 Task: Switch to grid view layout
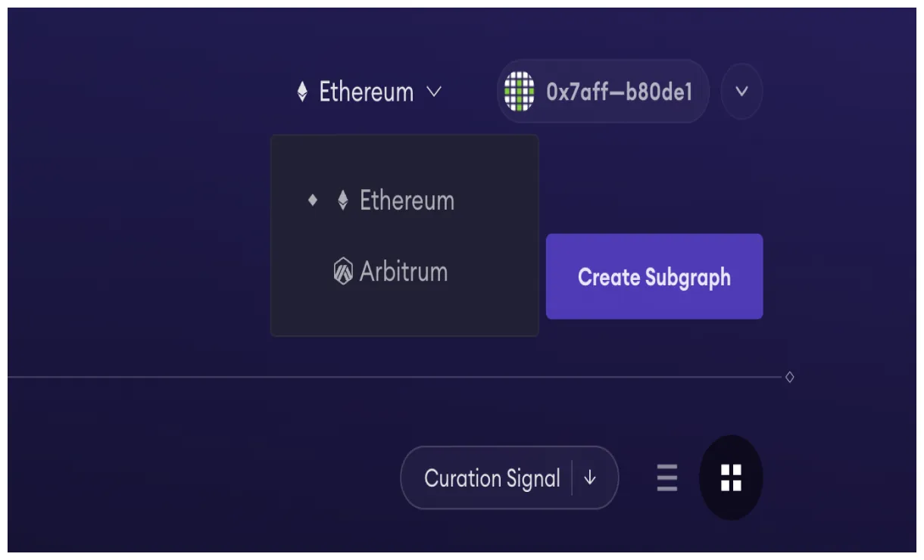730,478
